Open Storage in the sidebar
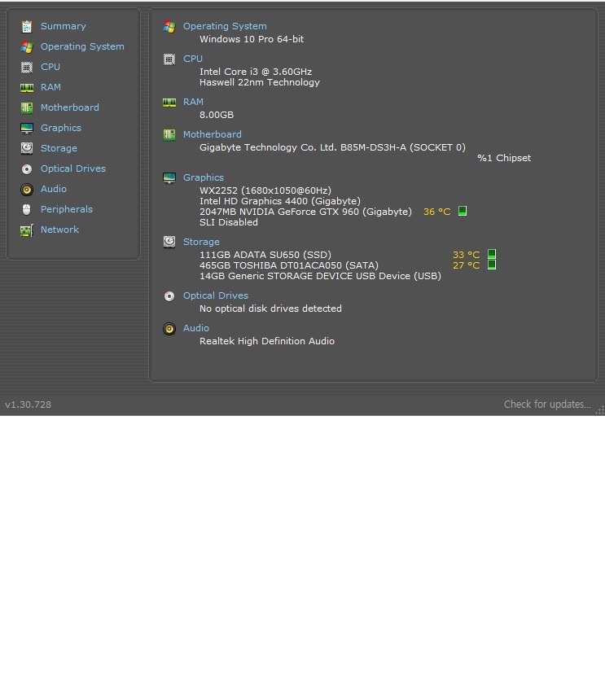The height and width of the screenshot is (700, 605). coord(59,148)
